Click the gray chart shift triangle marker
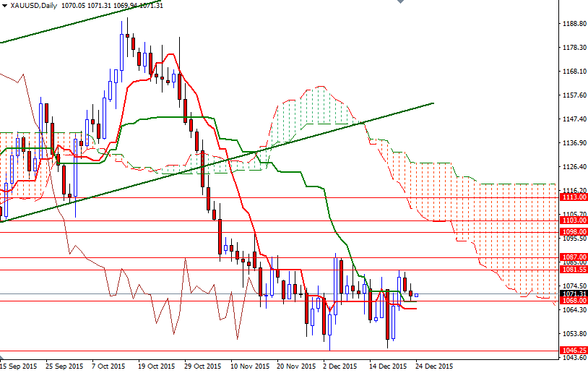Screen dimensions: 588x373 point(401,3)
